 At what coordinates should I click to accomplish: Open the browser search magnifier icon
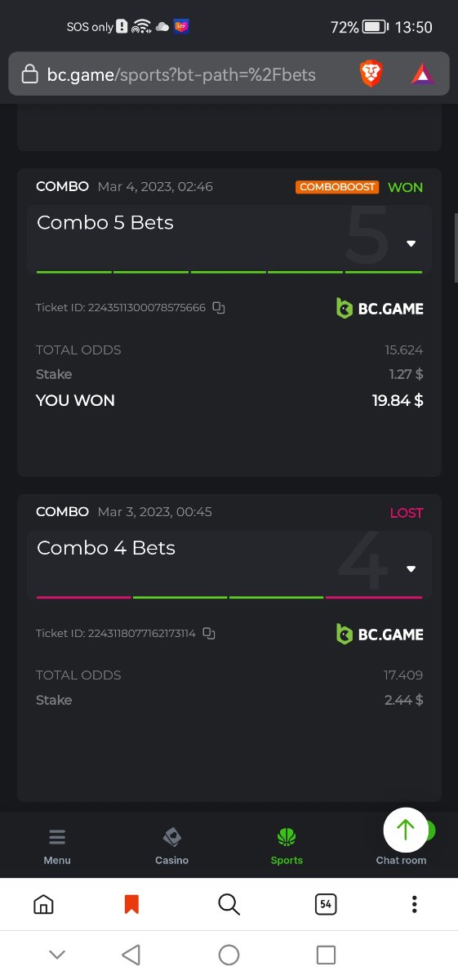(229, 904)
